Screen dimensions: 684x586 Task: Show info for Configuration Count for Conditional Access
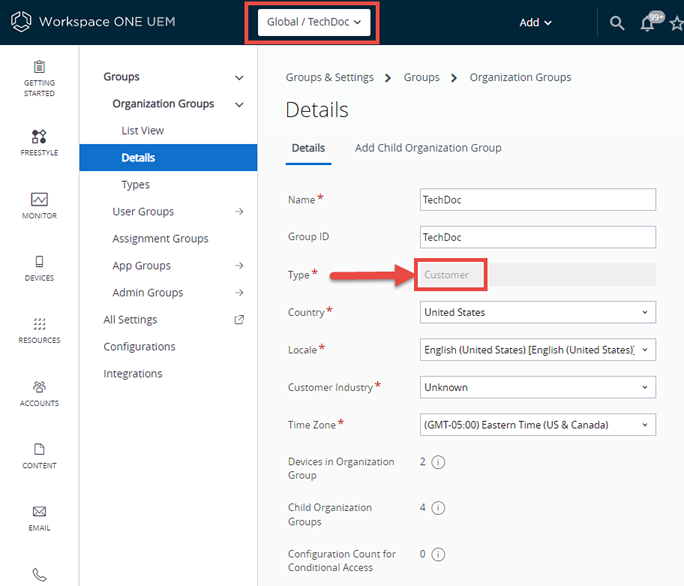click(x=438, y=554)
